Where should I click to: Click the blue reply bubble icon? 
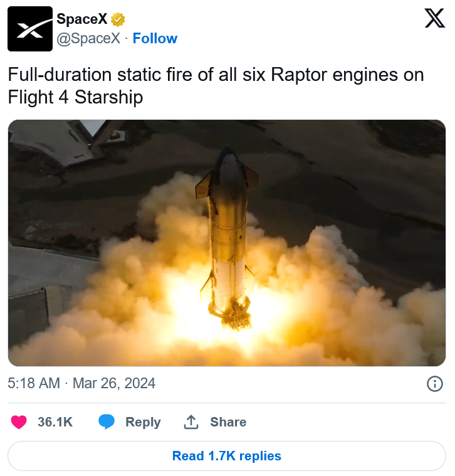click(107, 422)
